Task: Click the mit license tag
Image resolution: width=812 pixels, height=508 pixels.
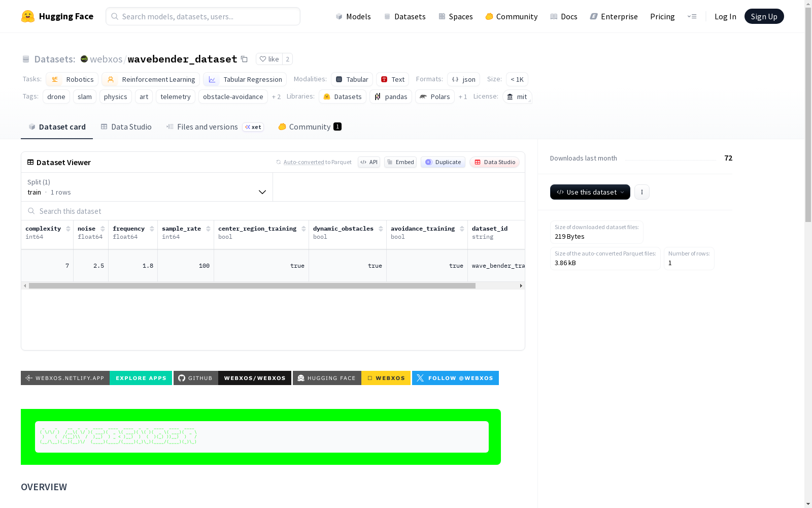Action: 517,97
